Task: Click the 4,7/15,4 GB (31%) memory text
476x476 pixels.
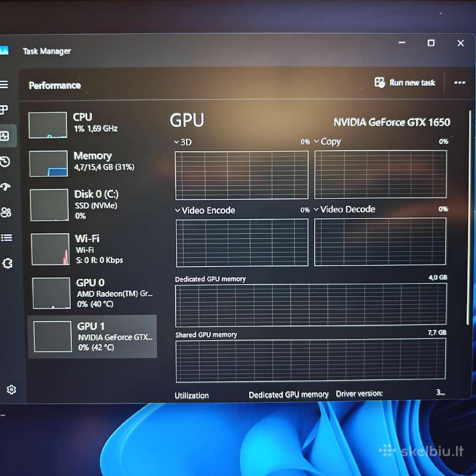Action: pos(104,167)
